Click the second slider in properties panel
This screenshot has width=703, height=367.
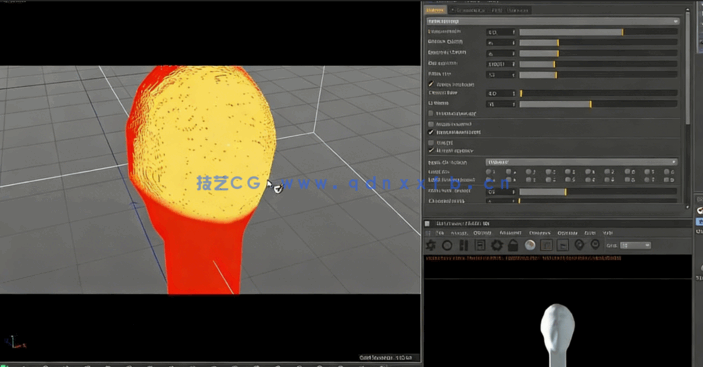[598, 43]
